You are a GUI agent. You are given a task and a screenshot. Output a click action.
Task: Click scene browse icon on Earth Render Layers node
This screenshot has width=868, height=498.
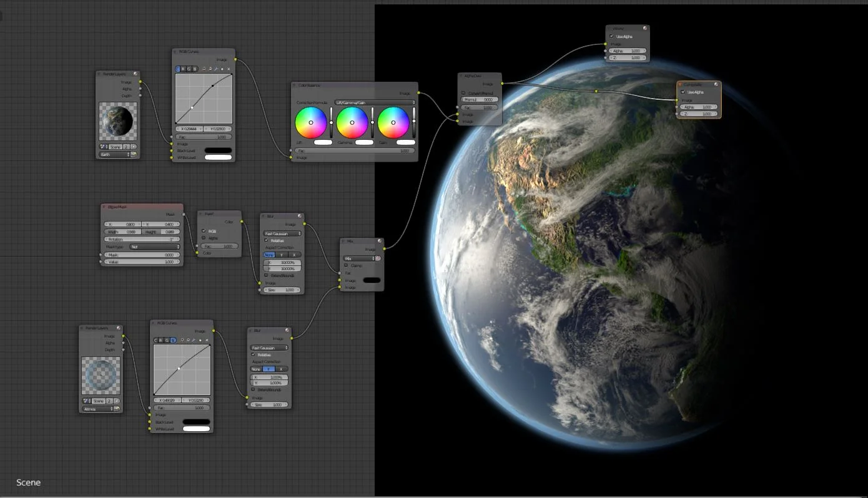coord(104,147)
